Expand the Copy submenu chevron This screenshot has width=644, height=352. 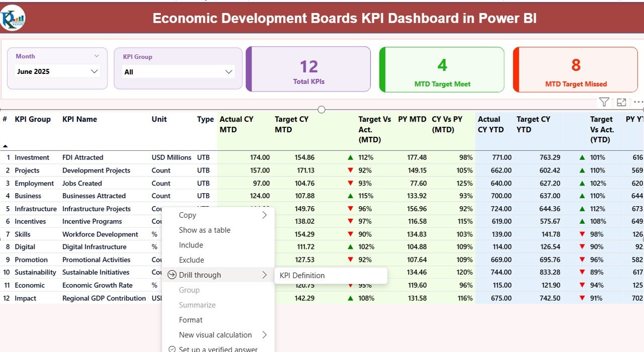point(265,215)
